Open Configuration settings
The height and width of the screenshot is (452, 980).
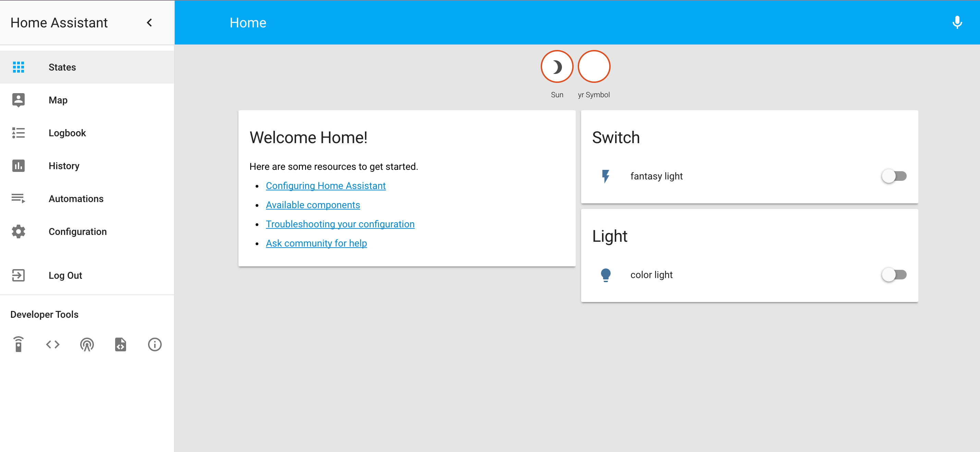(x=78, y=231)
